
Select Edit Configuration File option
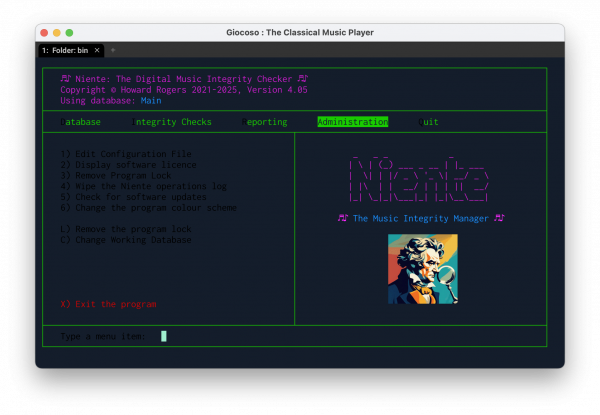125,154
